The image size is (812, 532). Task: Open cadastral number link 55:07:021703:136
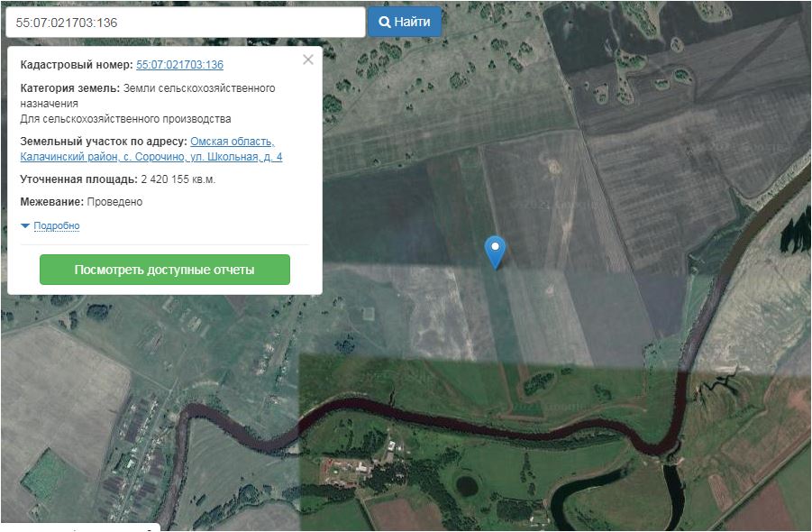(179, 65)
